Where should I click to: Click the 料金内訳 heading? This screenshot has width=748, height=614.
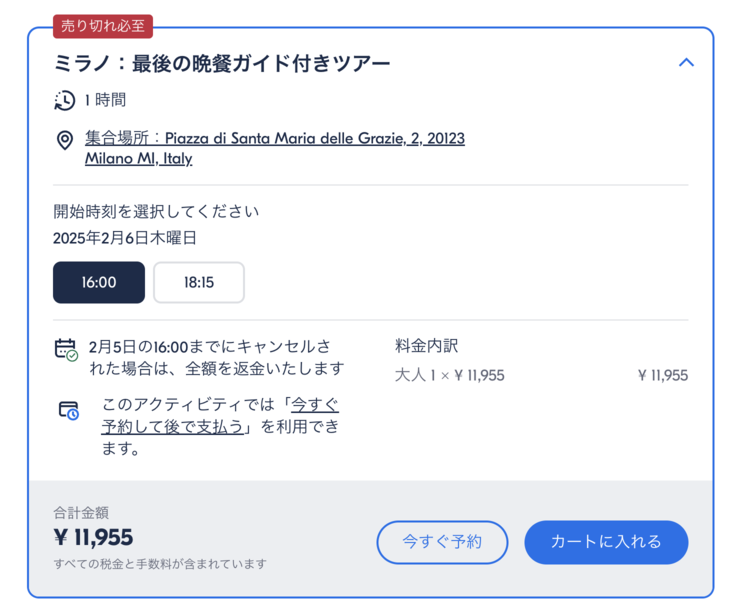427,346
